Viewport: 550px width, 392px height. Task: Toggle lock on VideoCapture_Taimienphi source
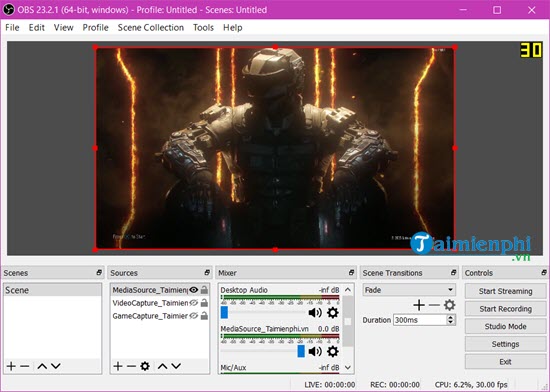click(204, 303)
